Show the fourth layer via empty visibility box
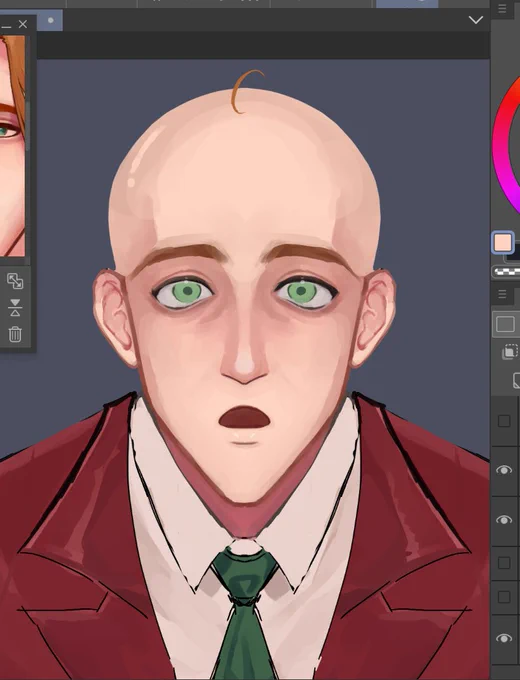This screenshot has width=520, height=680. coord(504,563)
